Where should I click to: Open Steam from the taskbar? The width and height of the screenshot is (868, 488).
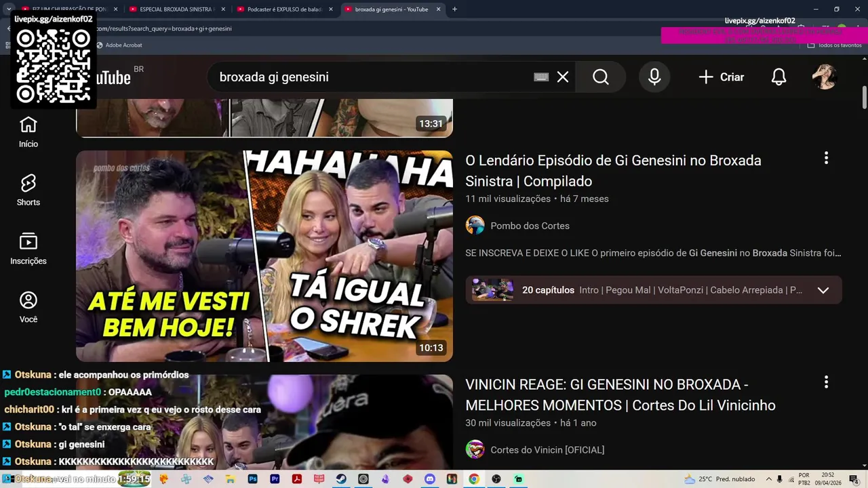point(340,479)
